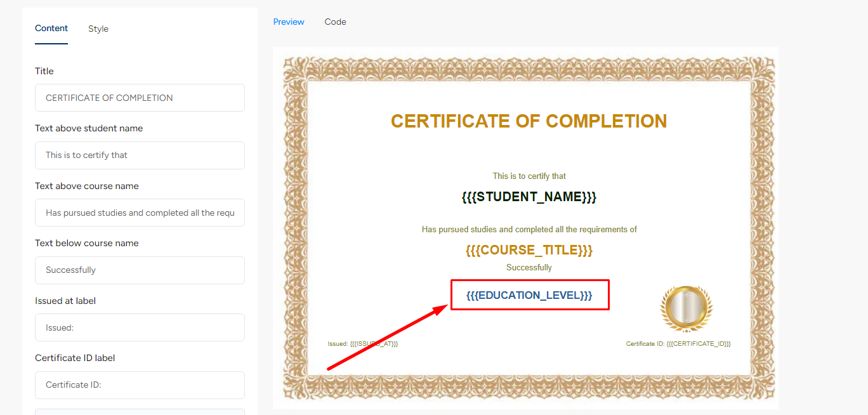This screenshot has height=415, width=868.
Task: Open the Style tab
Action: click(98, 29)
